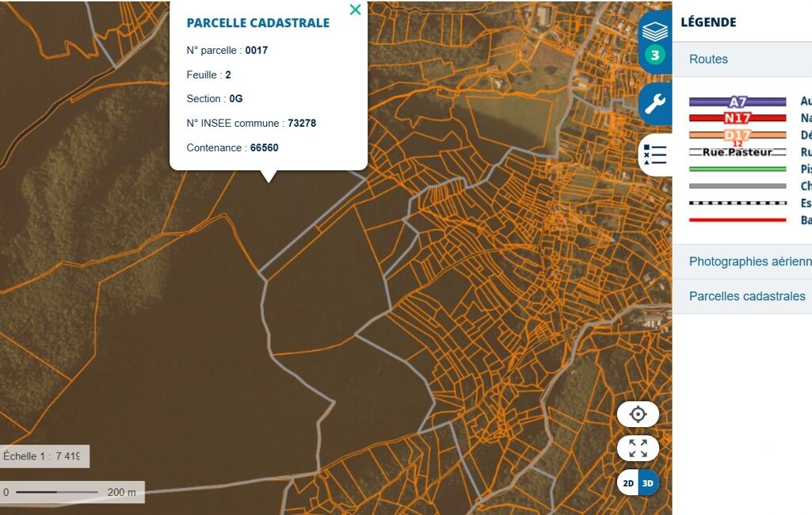The image size is (812, 515).
Task: Click the Rue Pasteur street symbol
Action: click(737, 152)
